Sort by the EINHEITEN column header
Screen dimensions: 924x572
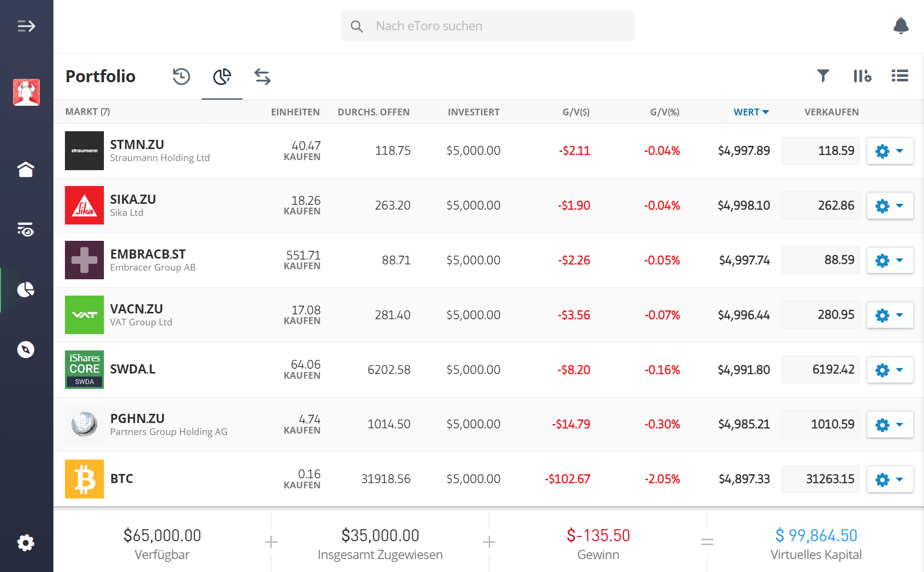[295, 112]
